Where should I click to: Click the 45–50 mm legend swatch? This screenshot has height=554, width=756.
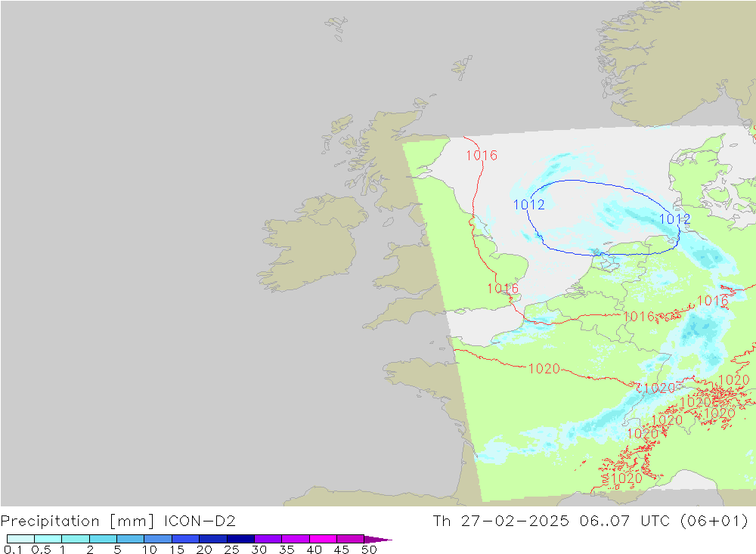pos(350,539)
